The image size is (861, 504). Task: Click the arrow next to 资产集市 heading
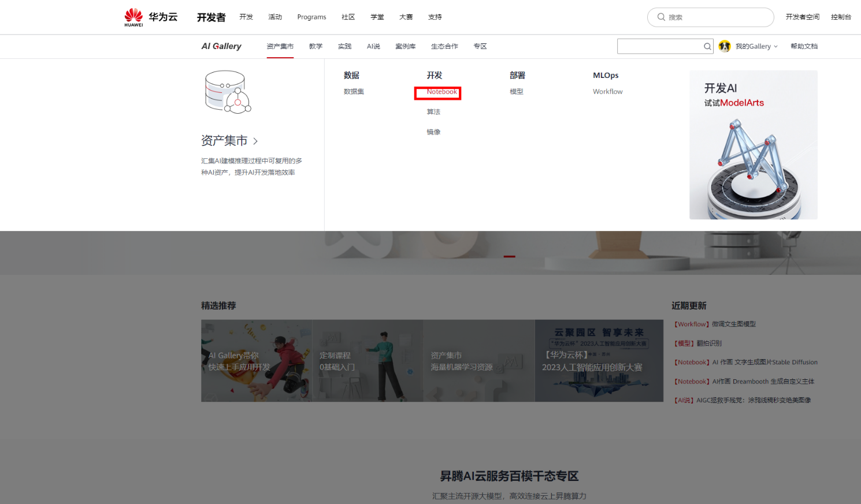(255, 140)
